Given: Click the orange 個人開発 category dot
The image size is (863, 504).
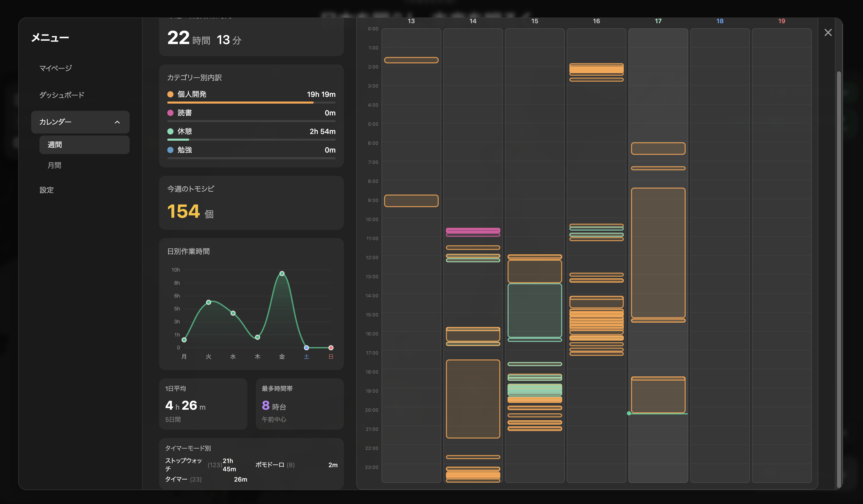Looking at the screenshot, I should (x=170, y=94).
